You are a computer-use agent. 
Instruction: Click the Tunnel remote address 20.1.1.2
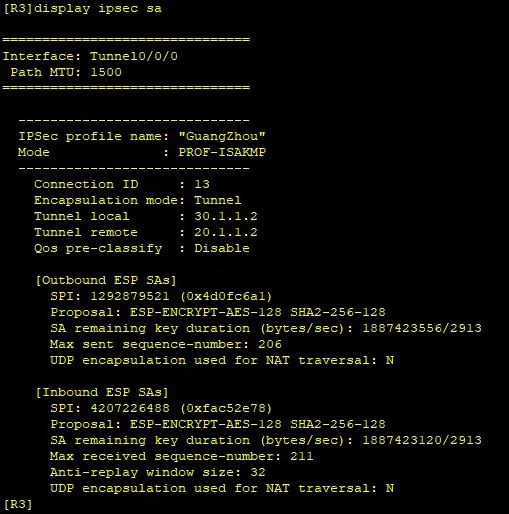pyautogui.click(x=226, y=232)
